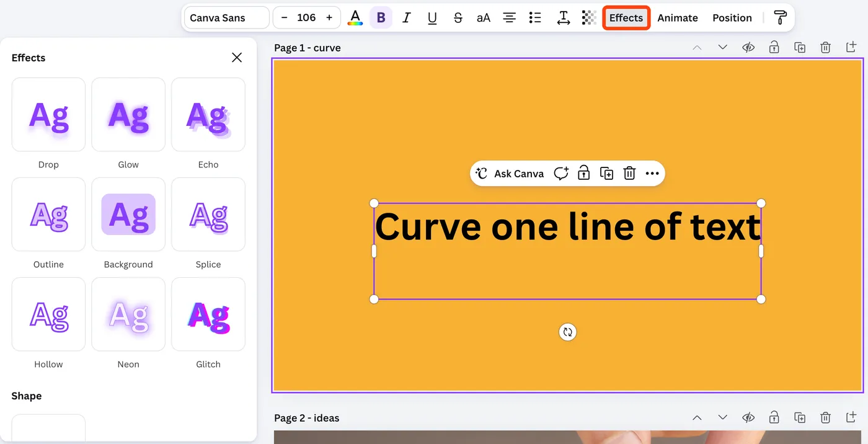Apply the Hollow text effect
Screen dimensions: 868x444
[x=48, y=314]
